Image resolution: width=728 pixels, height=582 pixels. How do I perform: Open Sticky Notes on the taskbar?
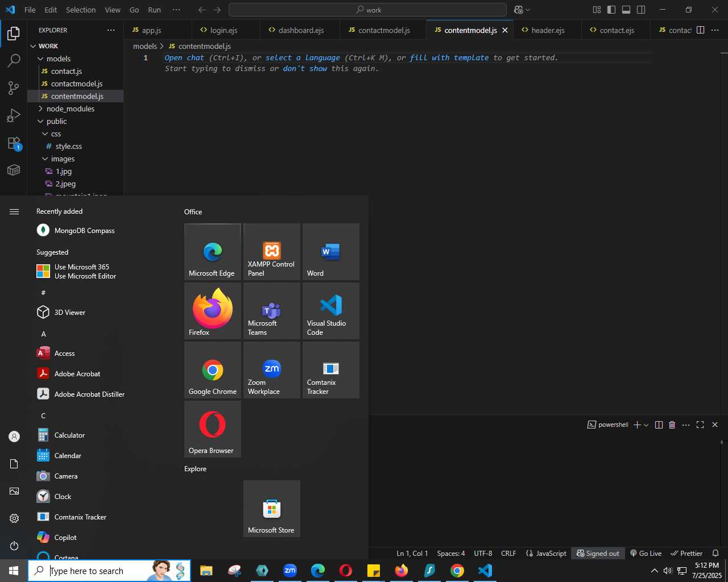coord(374,571)
